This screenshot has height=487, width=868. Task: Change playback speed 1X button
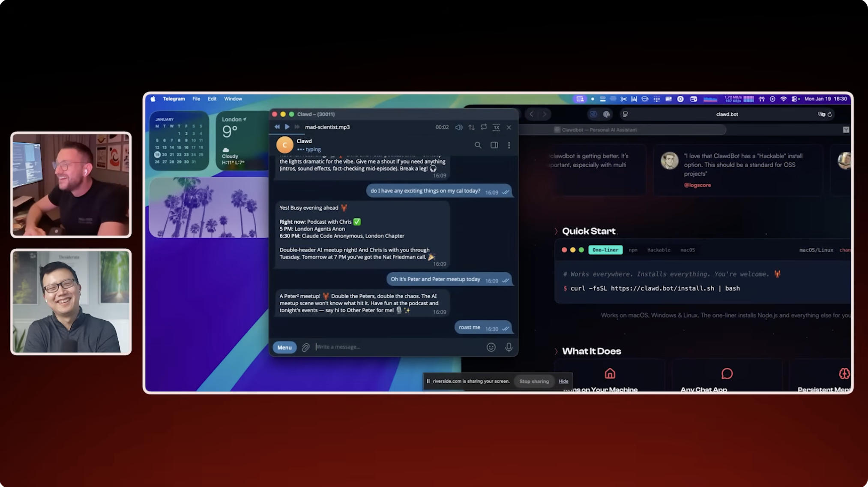496,127
